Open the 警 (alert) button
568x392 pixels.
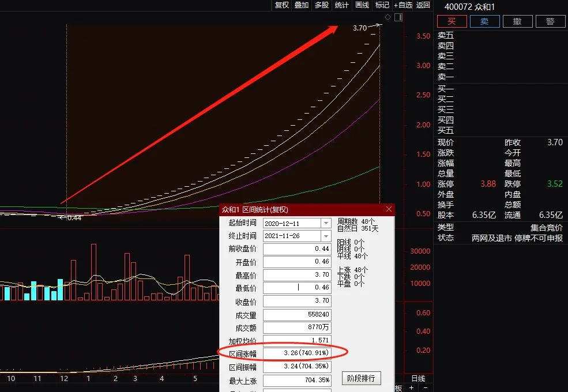click(x=550, y=22)
